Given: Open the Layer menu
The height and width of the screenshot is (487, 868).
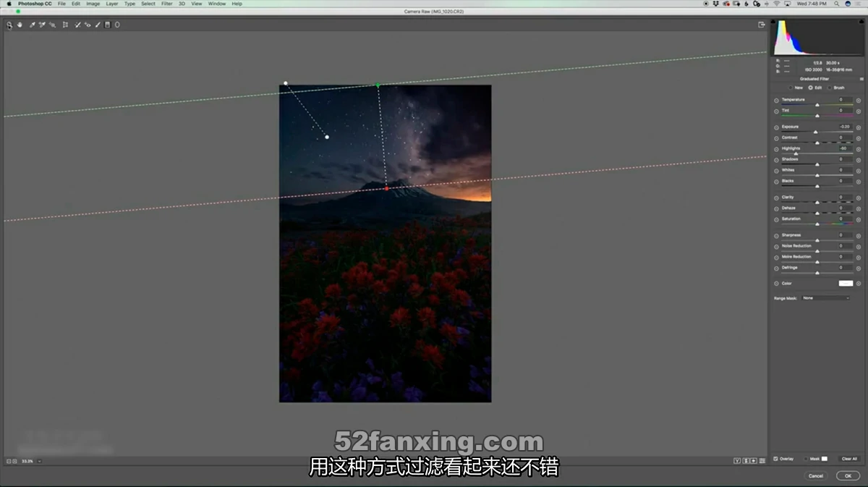Looking at the screenshot, I should [x=112, y=4].
